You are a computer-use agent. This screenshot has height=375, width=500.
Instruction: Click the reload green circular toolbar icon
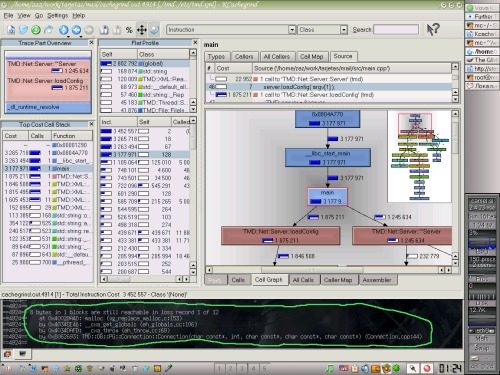point(36,30)
